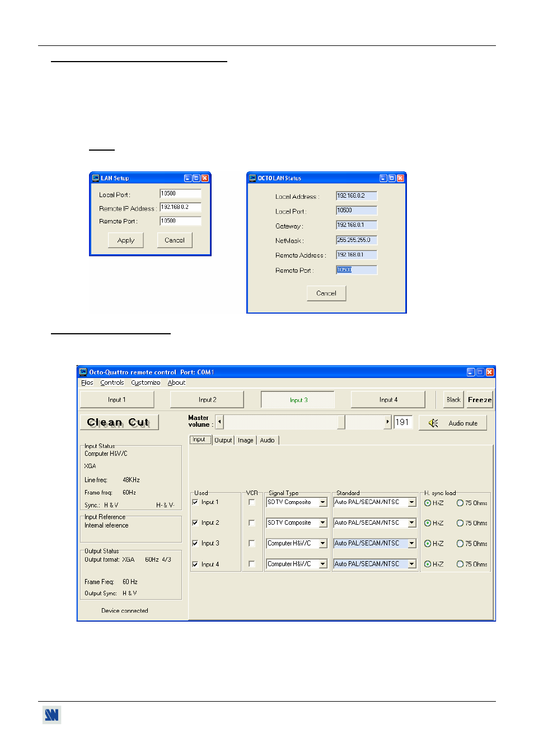Choose Hi-Z sync load for Input 2

click(428, 523)
